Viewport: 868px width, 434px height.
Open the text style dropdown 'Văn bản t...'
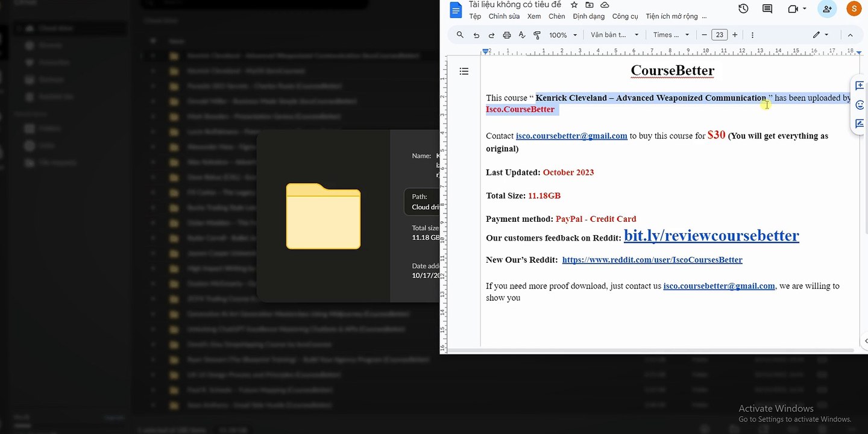coord(615,35)
